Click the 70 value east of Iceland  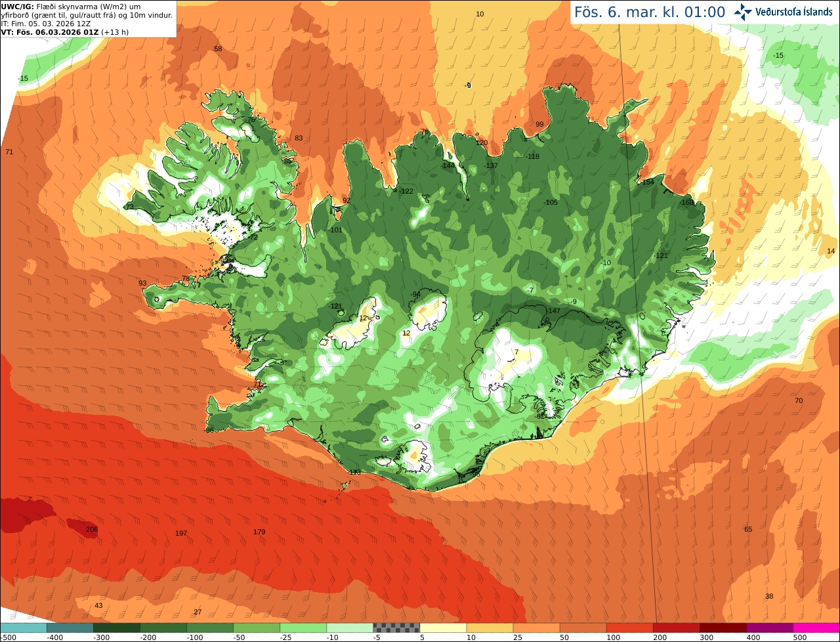click(x=799, y=400)
